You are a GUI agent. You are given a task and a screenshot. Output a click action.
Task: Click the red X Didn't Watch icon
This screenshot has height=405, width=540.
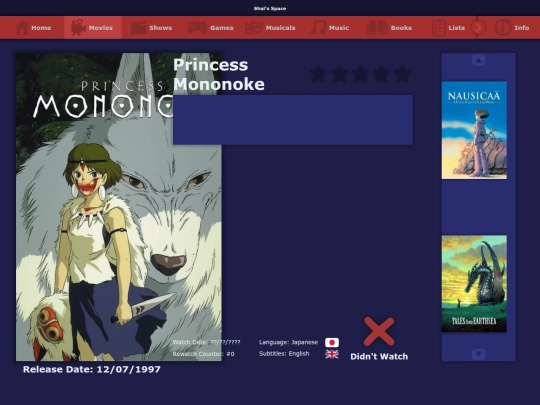pos(379,331)
